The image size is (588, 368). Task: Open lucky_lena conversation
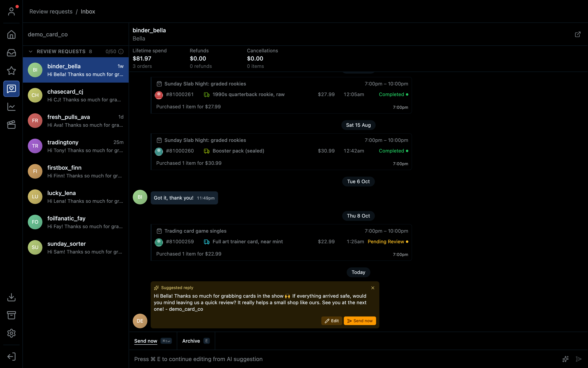click(76, 197)
